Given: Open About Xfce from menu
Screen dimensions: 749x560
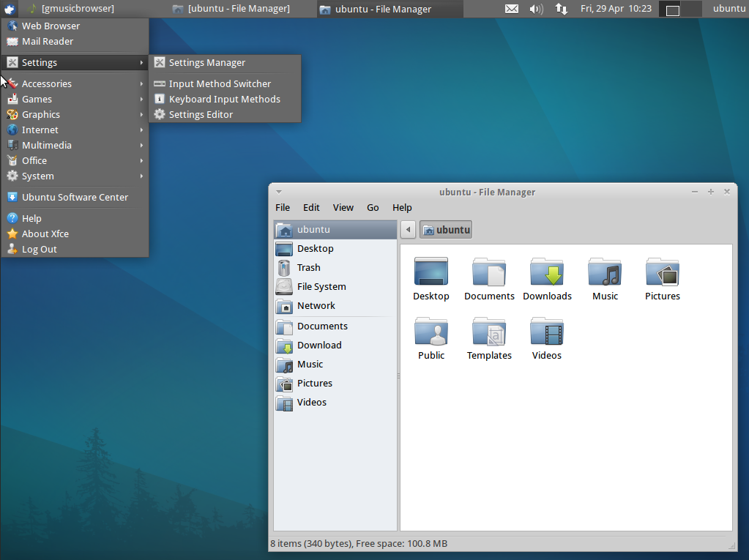Looking at the screenshot, I should 75,234.
